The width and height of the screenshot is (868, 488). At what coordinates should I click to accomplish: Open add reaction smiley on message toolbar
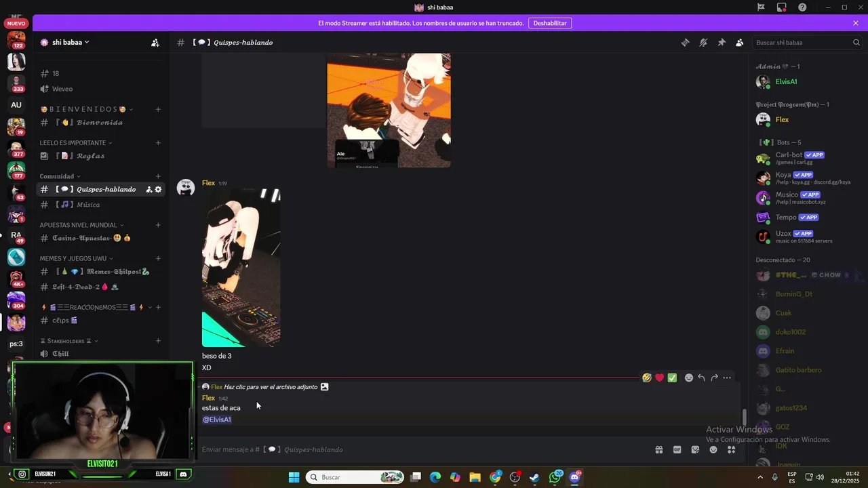click(689, 378)
